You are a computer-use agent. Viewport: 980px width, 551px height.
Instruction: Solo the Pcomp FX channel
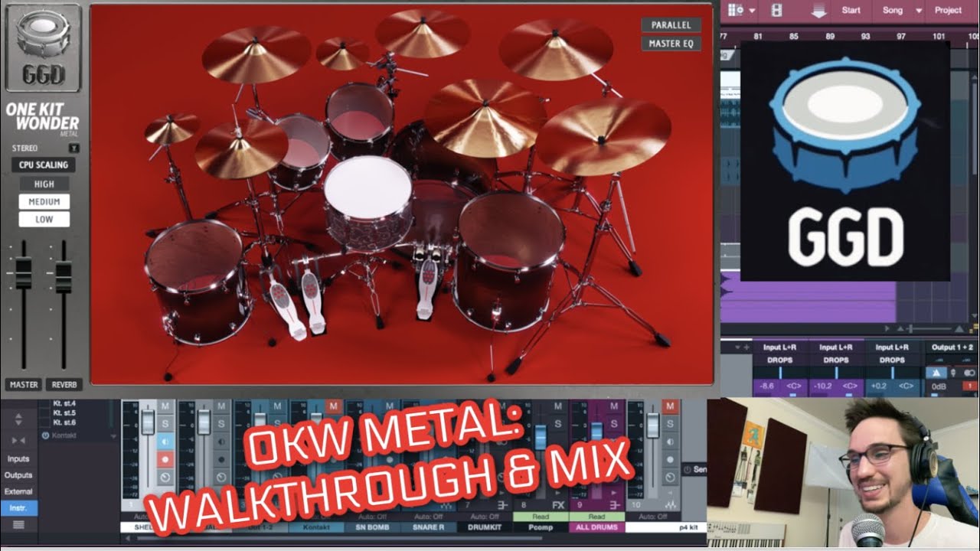click(558, 424)
